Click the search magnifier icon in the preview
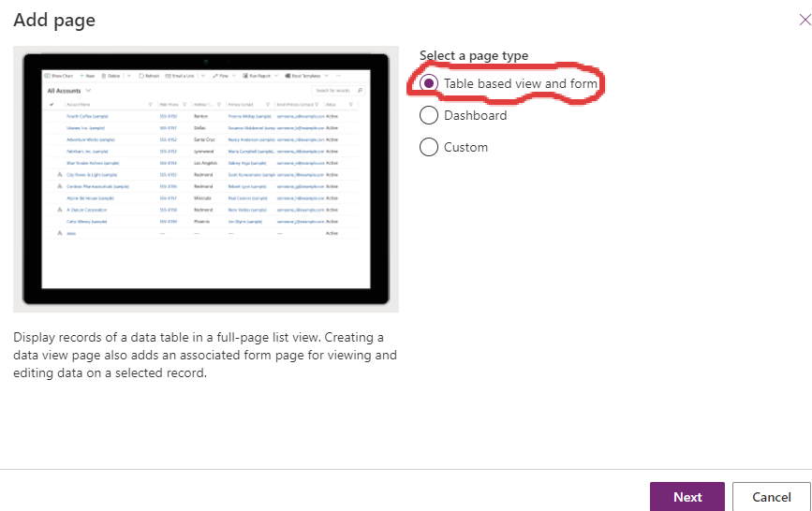The width and height of the screenshot is (812, 511). click(x=360, y=91)
